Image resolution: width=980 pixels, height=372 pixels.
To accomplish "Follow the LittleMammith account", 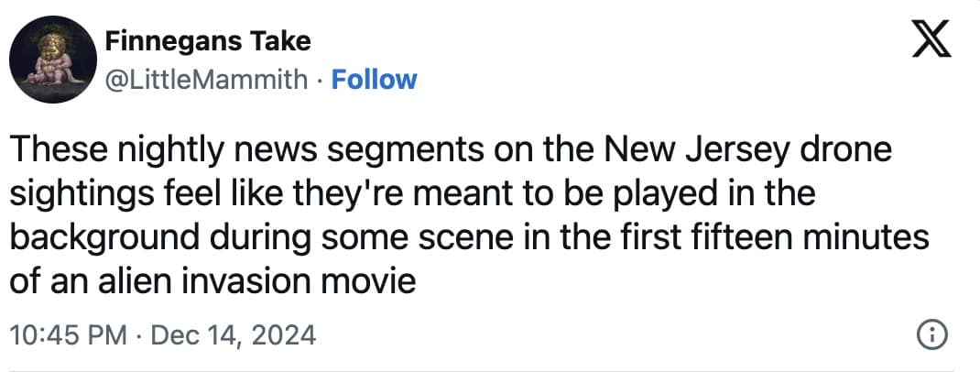I will pos(373,80).
